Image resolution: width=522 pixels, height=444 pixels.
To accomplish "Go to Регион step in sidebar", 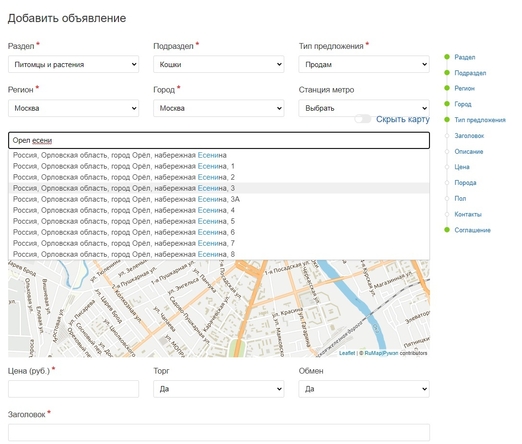I will (464, 88).
